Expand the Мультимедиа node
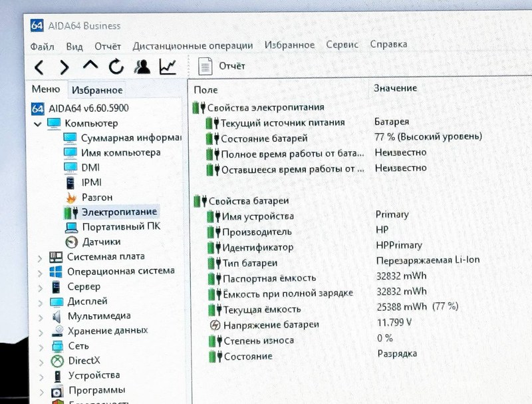 coord(41,317)
